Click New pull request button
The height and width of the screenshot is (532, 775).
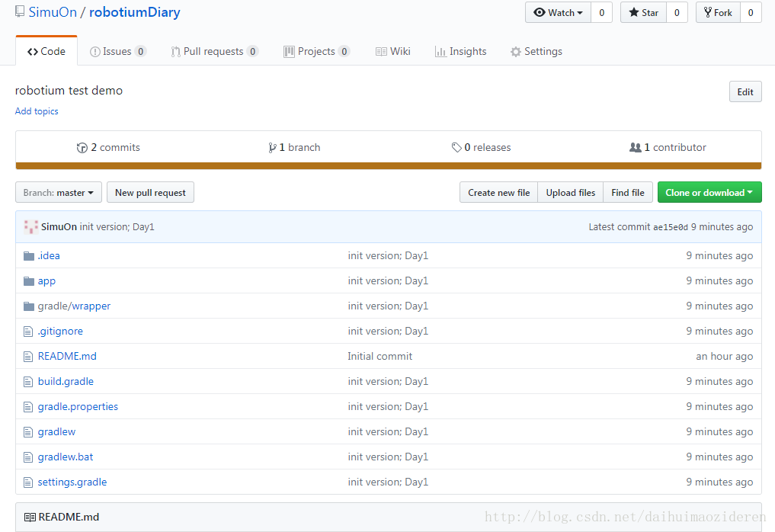(150, 192)
